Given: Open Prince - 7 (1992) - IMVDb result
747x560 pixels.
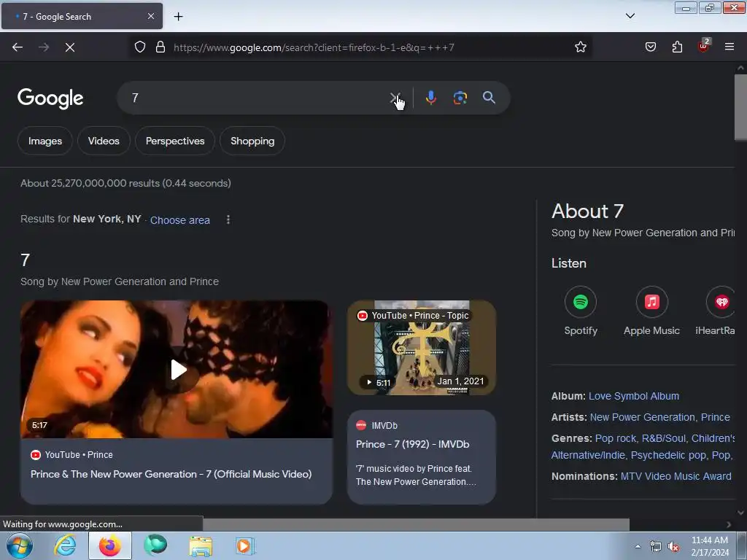Looking at the screenshot, I should click(413, 444).
